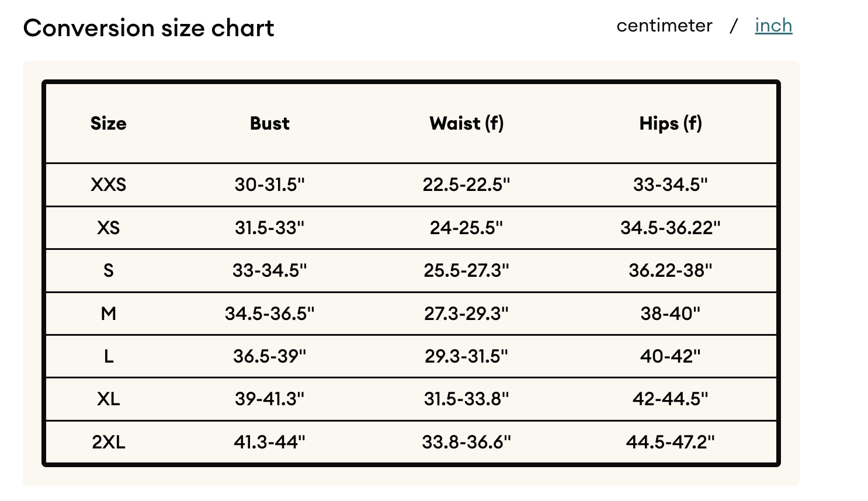
Task: Select the XS size row label
Action: (109, 227)
